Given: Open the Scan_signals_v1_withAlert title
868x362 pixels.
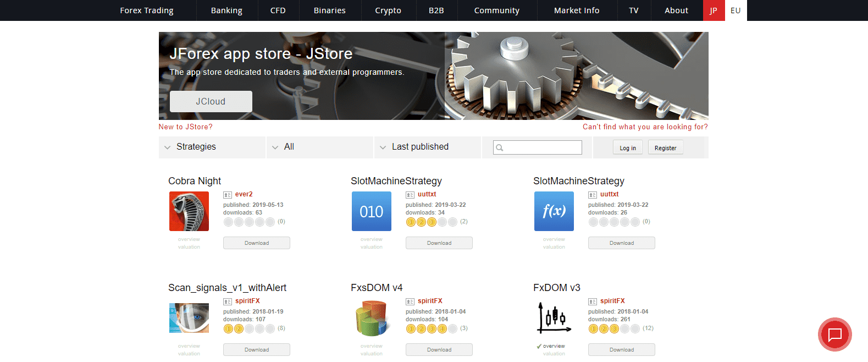Looking at the screenshot, I should coord(227,288).
